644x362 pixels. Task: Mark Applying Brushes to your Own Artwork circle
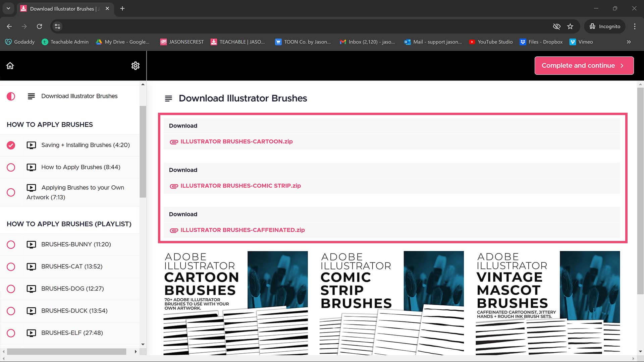point(11,192)
